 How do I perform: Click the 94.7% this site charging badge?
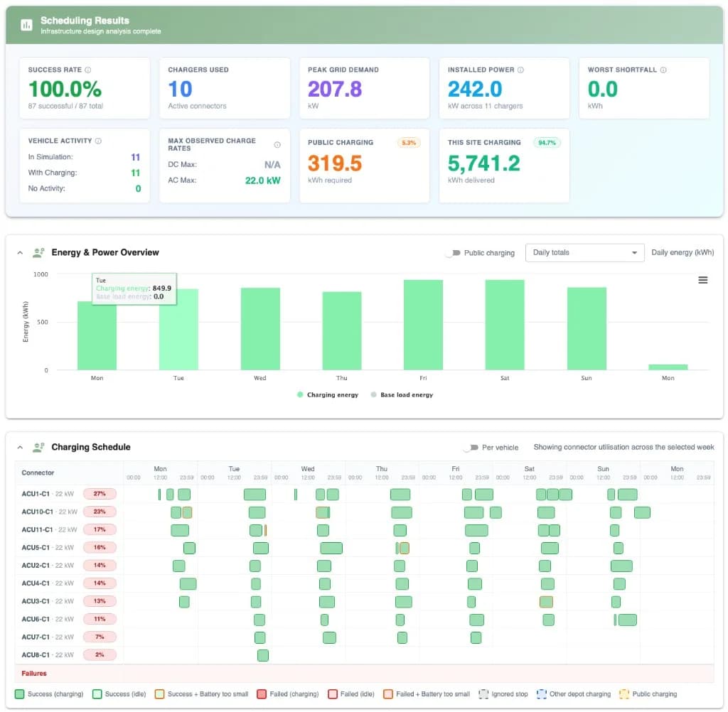click(547, 143)
